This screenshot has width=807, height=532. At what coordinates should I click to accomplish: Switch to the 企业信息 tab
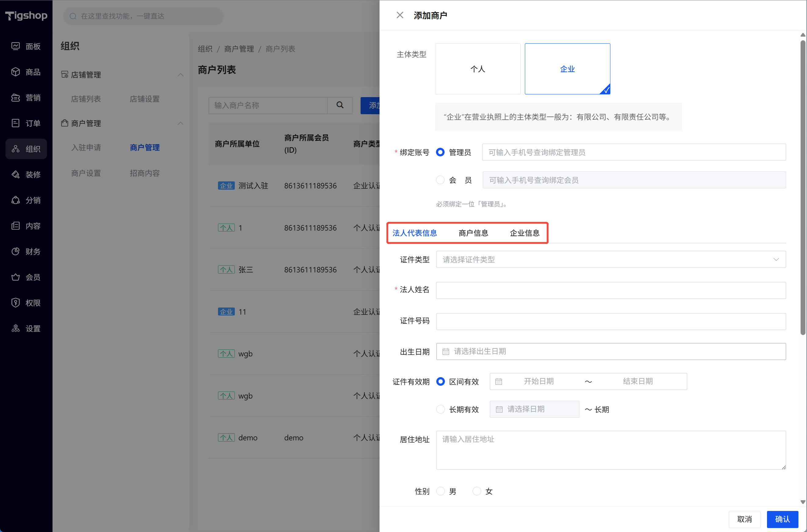pos(525,233)
